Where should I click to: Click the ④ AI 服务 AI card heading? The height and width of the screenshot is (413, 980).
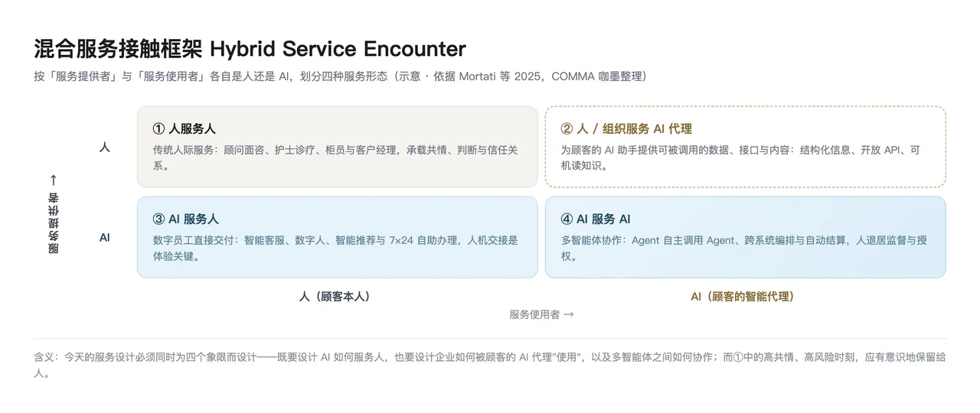(x=596, y=219)
